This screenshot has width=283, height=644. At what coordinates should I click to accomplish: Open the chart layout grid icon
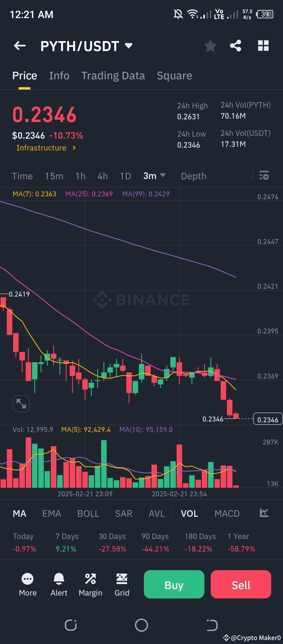point(263,46)
